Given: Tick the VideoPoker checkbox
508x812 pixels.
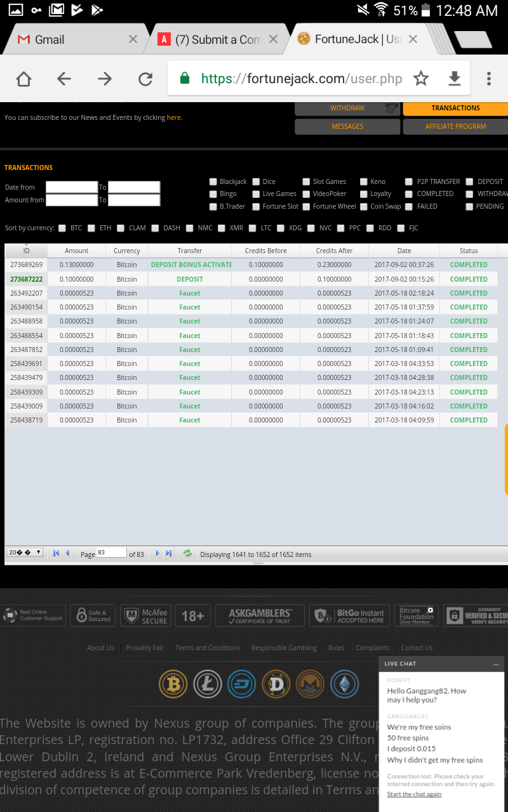Looking at the screenshot, I should click(x=306, y=193).
